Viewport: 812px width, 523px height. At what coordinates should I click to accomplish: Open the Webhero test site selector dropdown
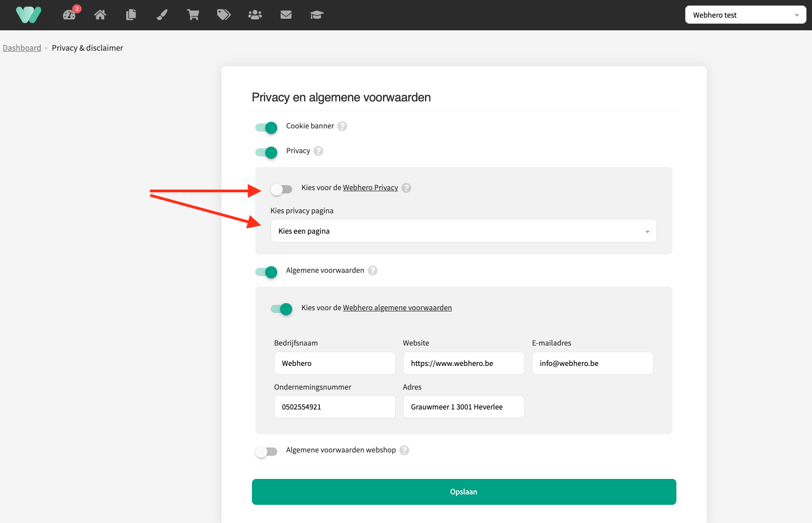pos(745,15)
